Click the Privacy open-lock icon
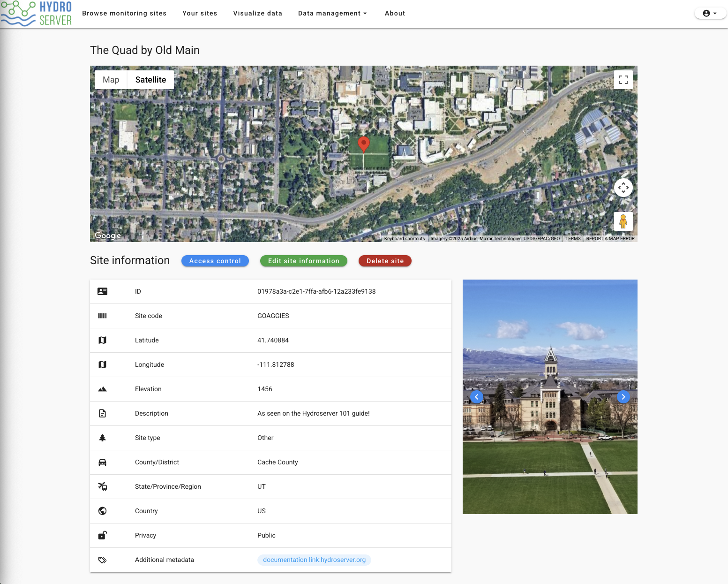The height and width of the screenshot is (584, 728). click(x=102, y=535)
